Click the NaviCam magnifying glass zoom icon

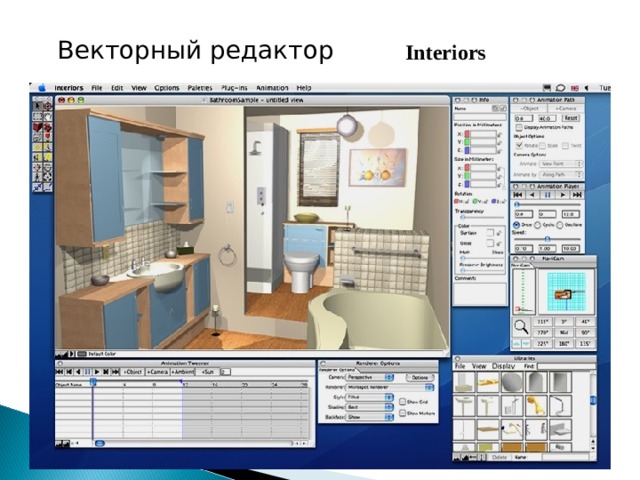click(x=521, y=327)
